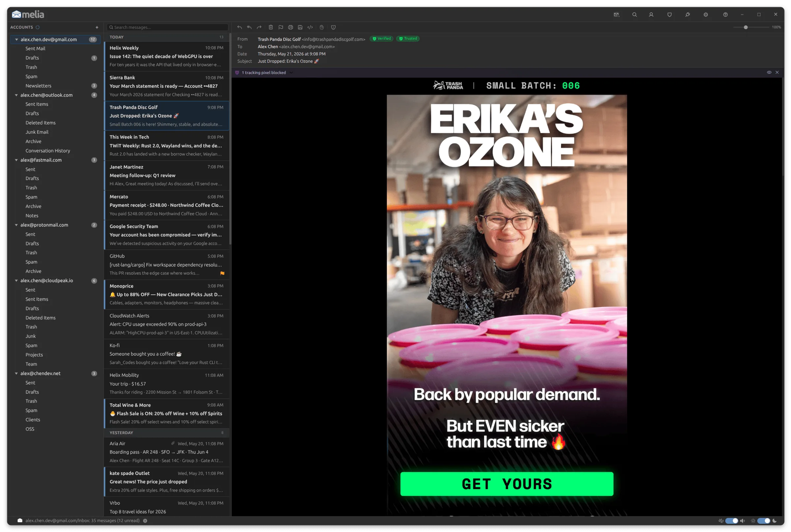The height and width of the screenshot is (532, 791).
Task: Open the Helix Weekly Issue 142 message
Action: pos(166,56)
